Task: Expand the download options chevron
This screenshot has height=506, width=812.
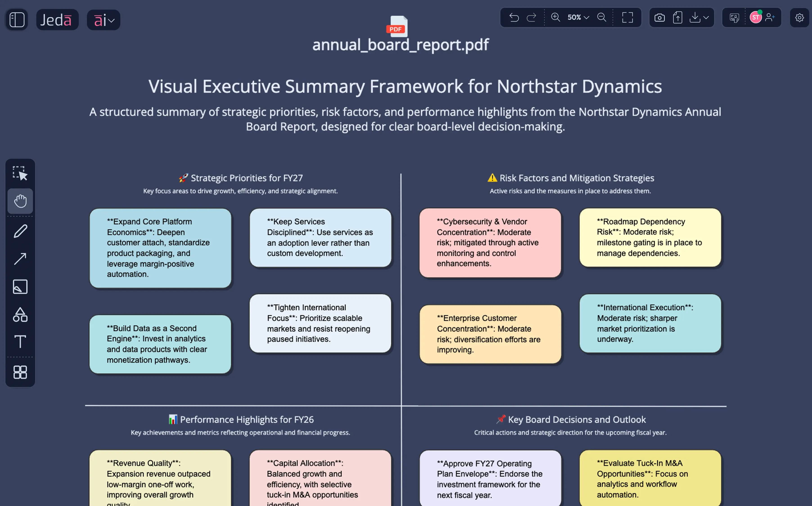Action: pos(706,17)
